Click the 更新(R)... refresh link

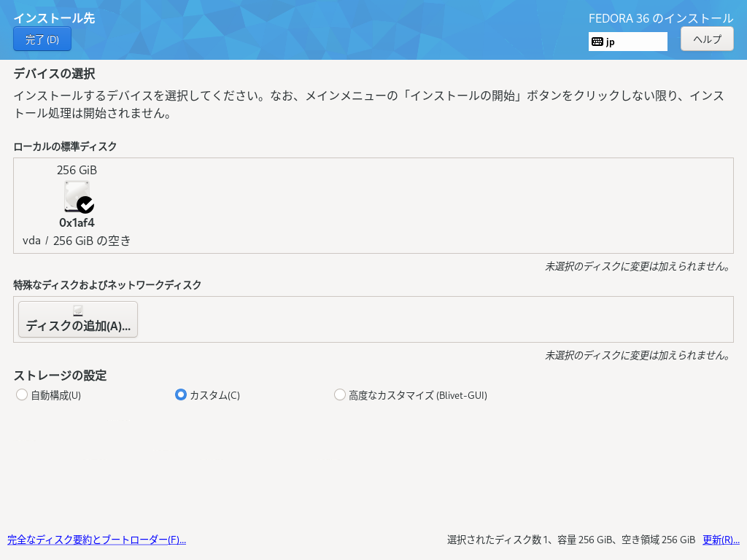click(x=721, y=540)
